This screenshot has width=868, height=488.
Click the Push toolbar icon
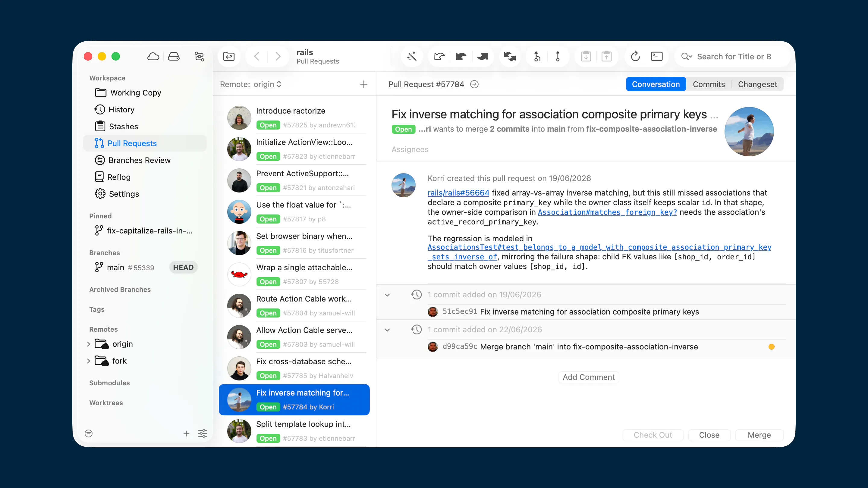483,56
